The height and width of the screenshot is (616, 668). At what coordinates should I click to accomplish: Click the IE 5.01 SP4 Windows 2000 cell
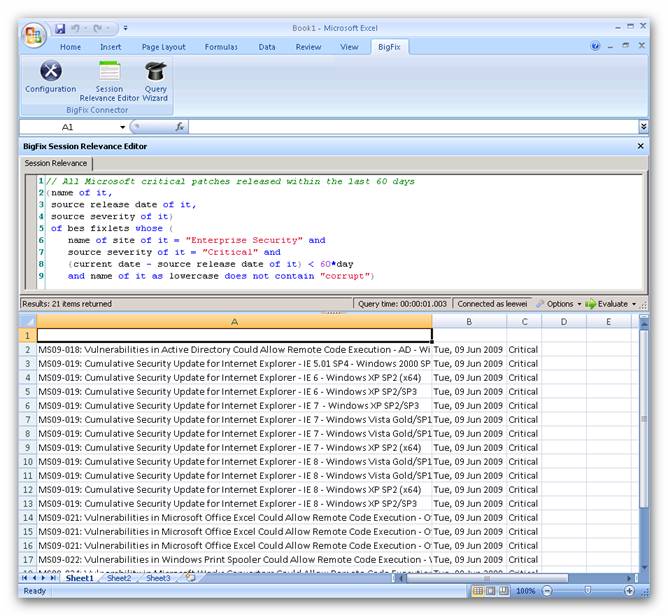click(x=234, y=364)
